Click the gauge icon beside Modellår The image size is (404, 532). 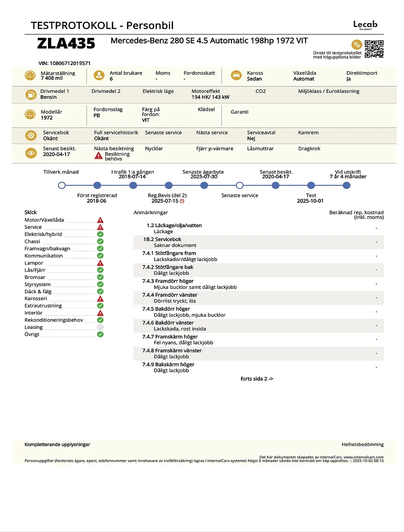click(30, 115)
